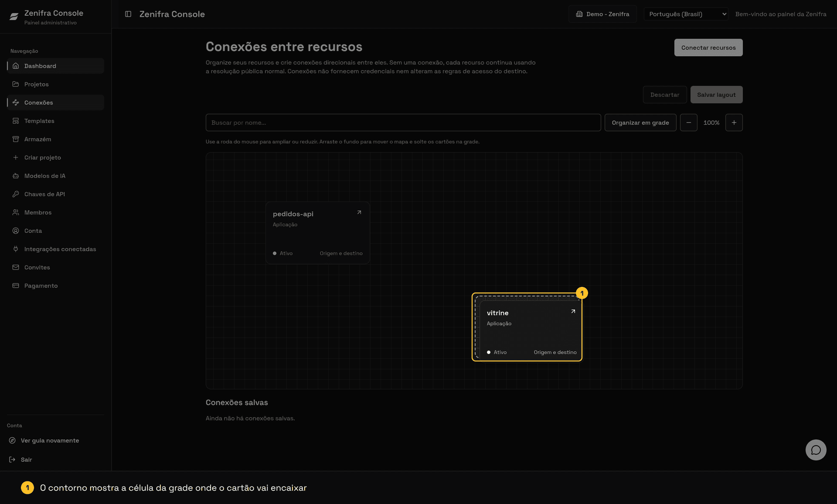Click the Conexões salvas heading

237,402
